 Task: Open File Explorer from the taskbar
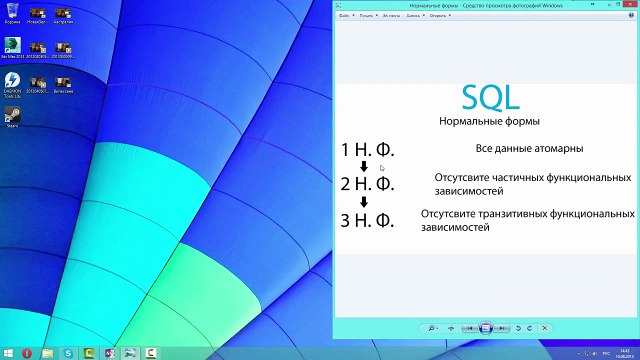48,353
